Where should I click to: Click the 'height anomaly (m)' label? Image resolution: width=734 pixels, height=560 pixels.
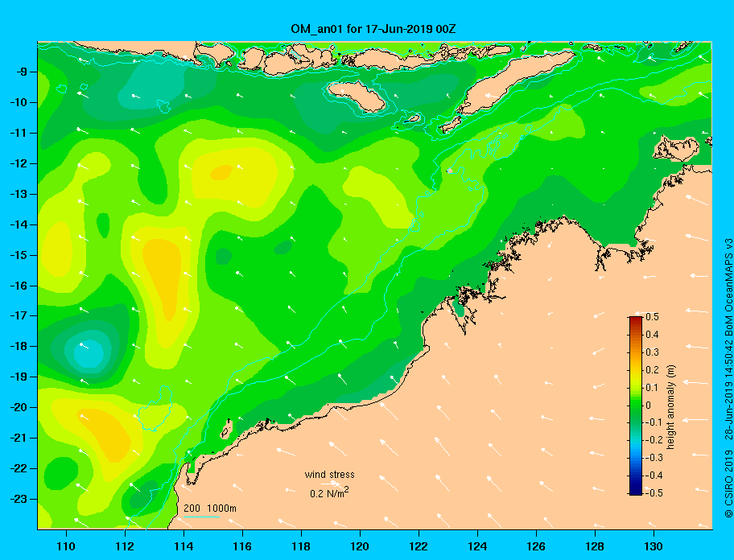pos(670,406)
